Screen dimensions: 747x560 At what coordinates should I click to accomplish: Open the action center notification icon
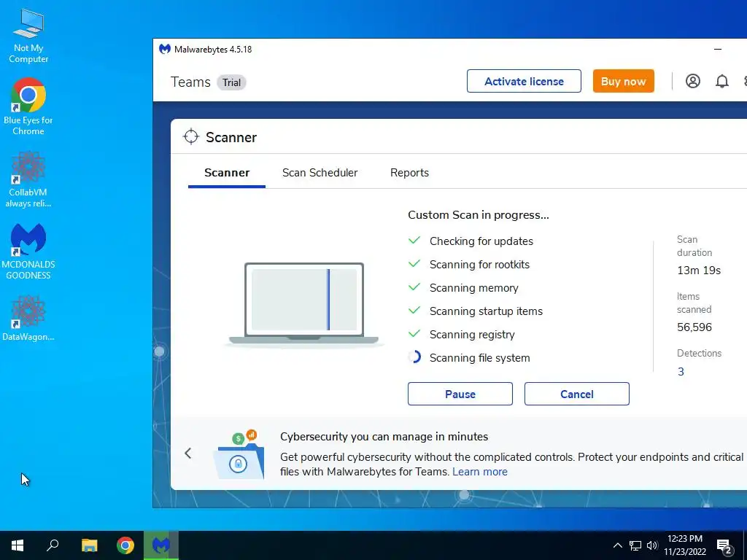724,546
